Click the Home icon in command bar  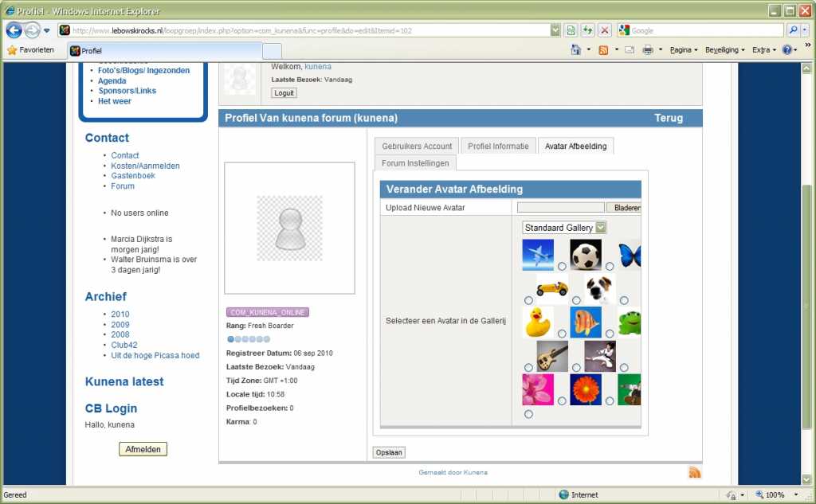click(576, 50)
